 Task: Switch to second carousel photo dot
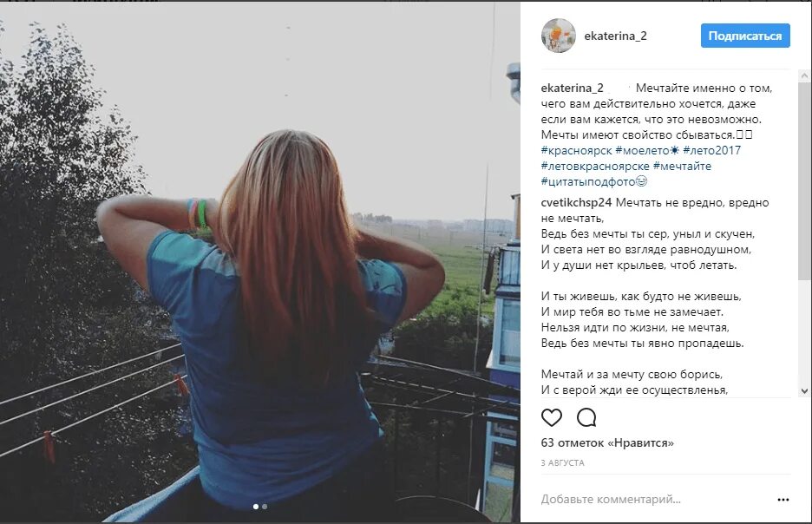(x=265, y=507)
